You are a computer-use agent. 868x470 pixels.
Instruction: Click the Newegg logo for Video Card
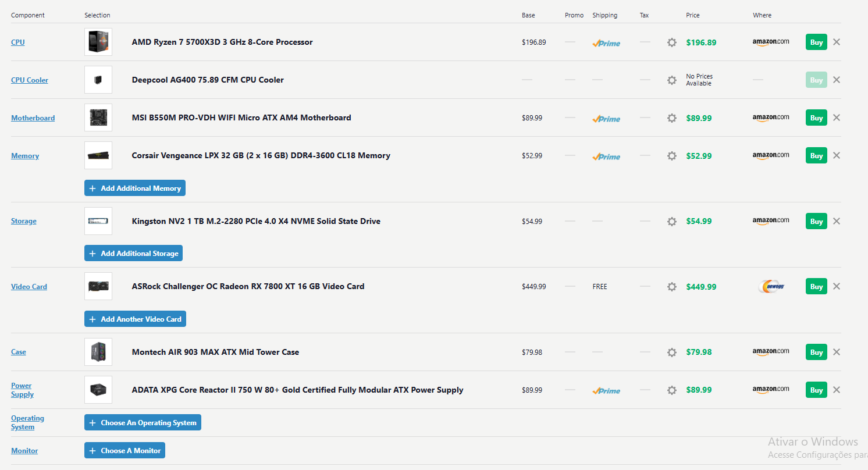coord(773,287)
